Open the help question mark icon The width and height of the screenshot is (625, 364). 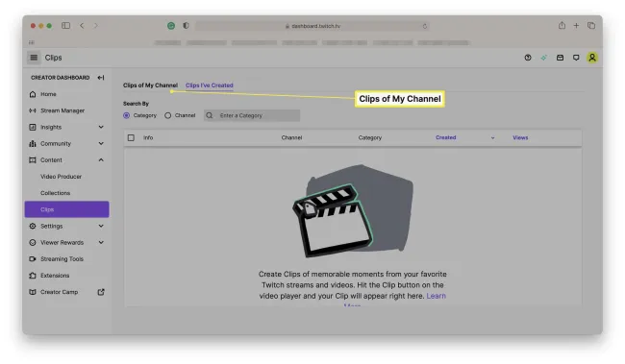[528, 58]
